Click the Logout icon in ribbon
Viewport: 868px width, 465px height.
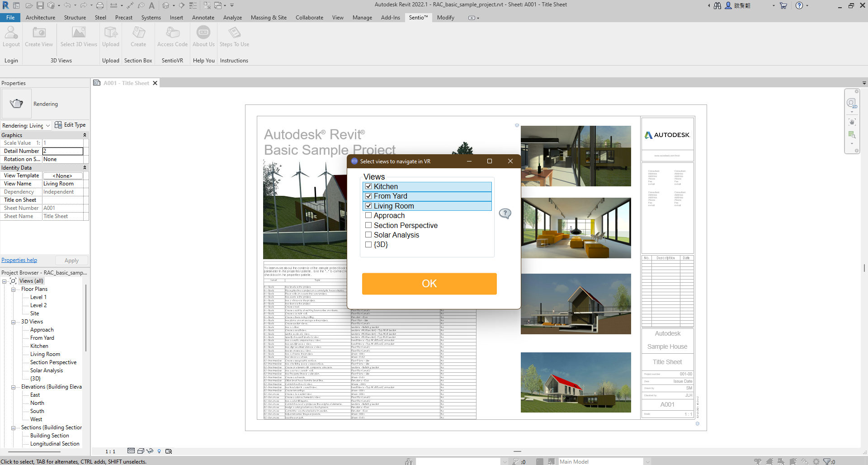click(x=11, y=33)
